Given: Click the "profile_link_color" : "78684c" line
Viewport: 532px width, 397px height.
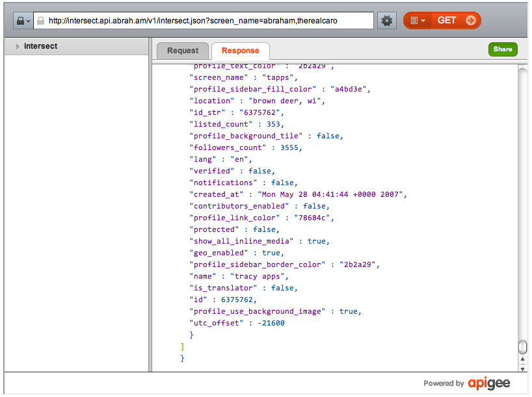Looking at the screenshot, I should coord(261,218).
